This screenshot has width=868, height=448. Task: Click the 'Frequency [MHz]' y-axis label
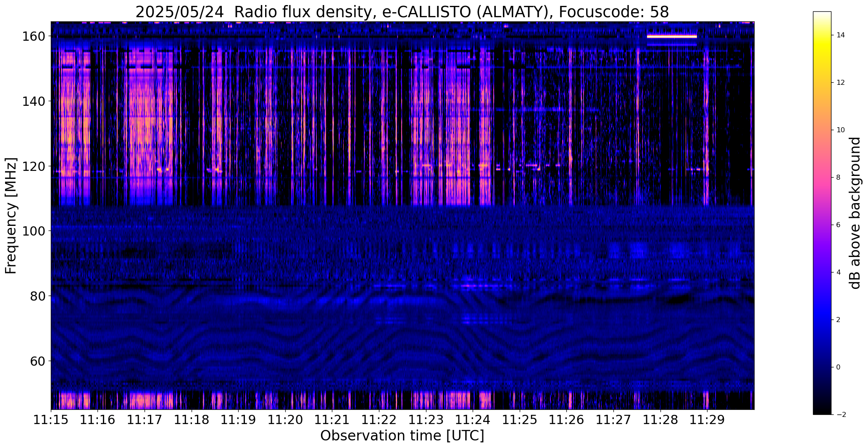pos(11,216)
